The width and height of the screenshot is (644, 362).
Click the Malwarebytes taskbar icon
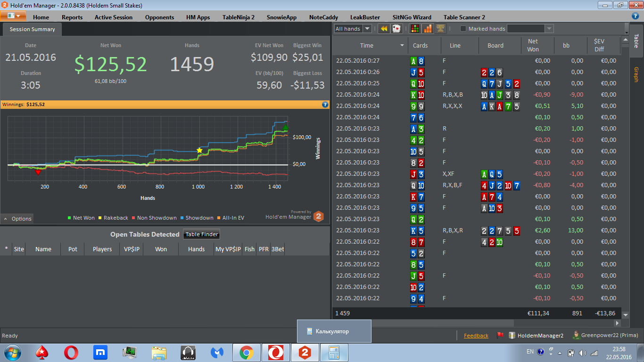[217, 352]
